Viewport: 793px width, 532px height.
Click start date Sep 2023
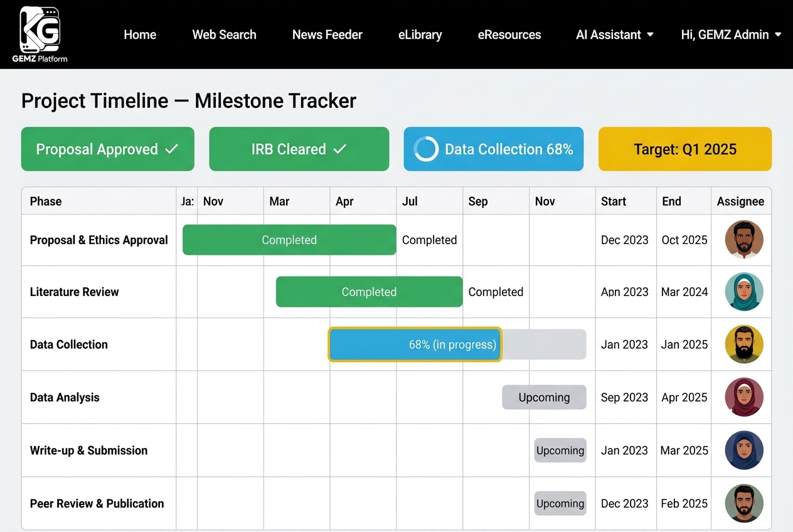(624, 397)
